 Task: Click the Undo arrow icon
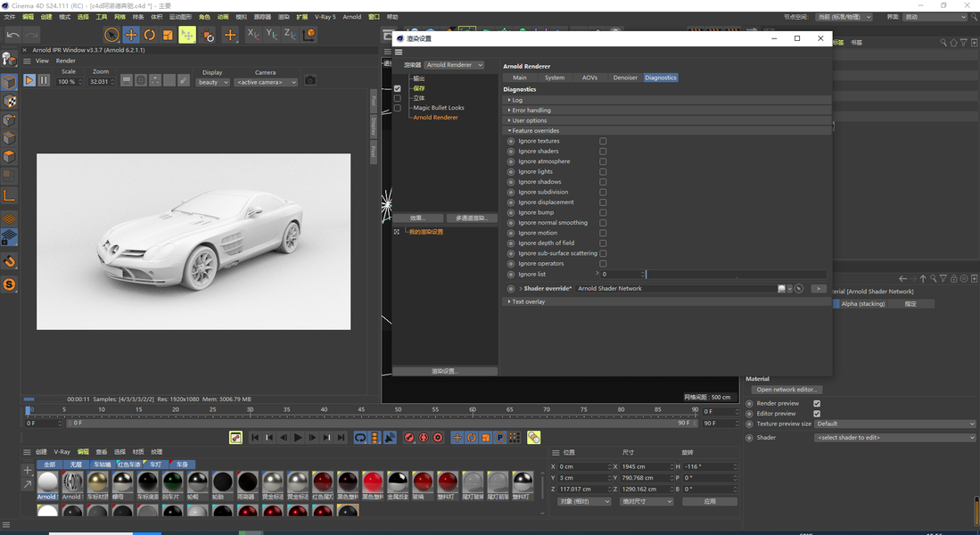pos(12,35)
